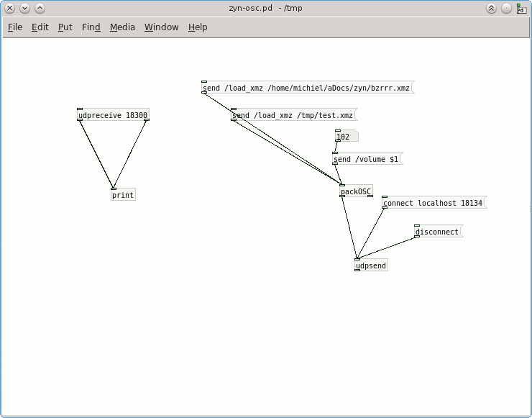The image size is (532, 418).
Task: Open the Window menu
Action: point(161,27)
